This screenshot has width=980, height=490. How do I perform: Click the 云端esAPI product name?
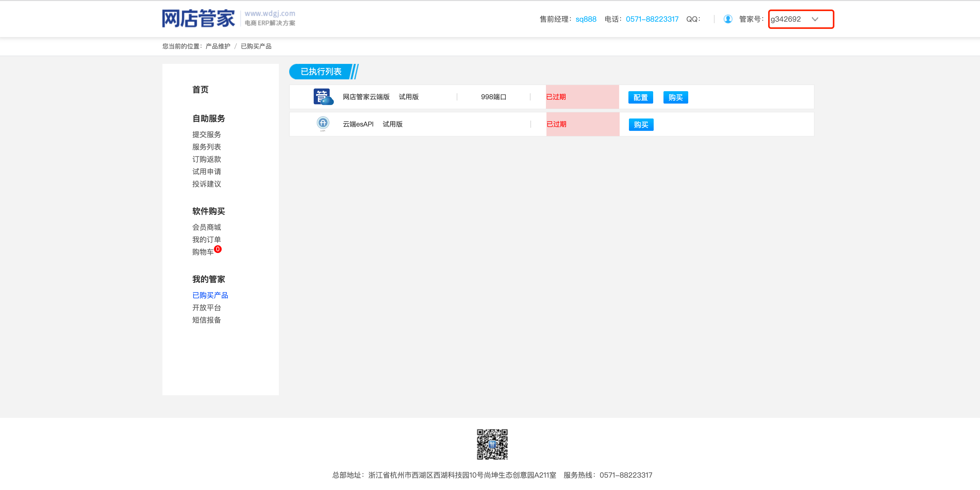(358, 124)
